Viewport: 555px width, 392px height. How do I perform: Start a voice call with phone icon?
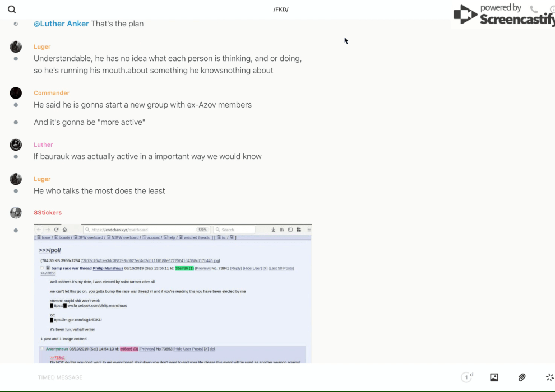(x=534, y=10)
